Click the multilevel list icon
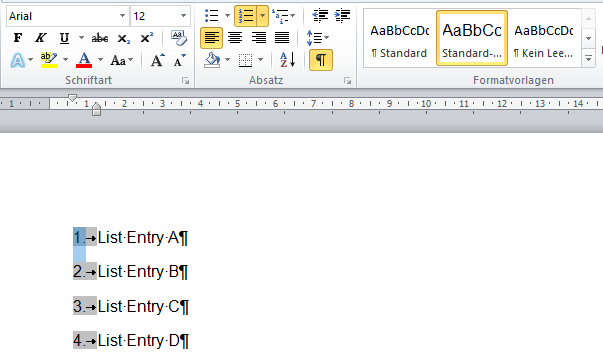 pyautogui.click(x=280, y=16)
